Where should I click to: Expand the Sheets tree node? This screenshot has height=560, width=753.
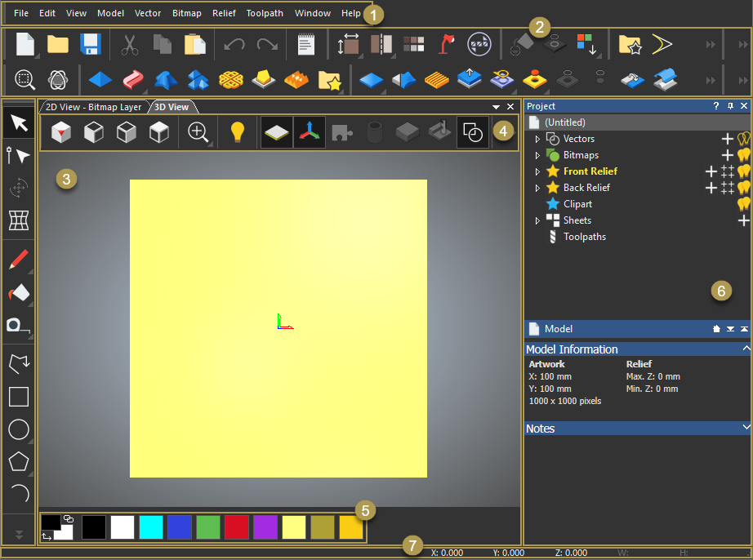coord(537,220)
